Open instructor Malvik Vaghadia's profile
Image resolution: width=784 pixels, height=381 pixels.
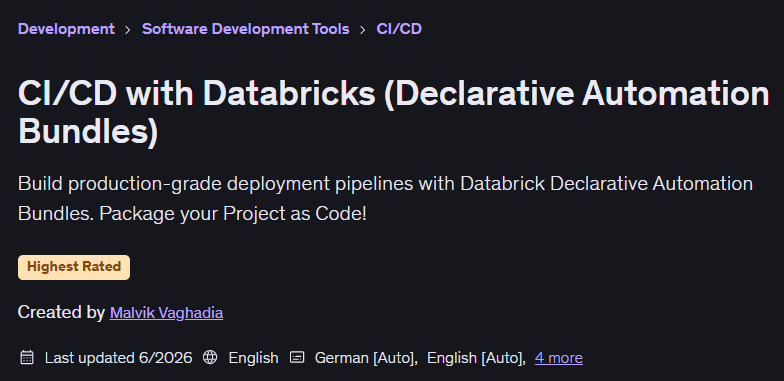click(x=166, y=313)
